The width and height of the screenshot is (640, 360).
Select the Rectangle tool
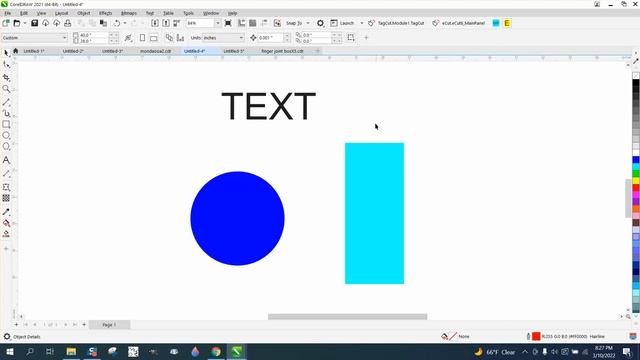6,124
